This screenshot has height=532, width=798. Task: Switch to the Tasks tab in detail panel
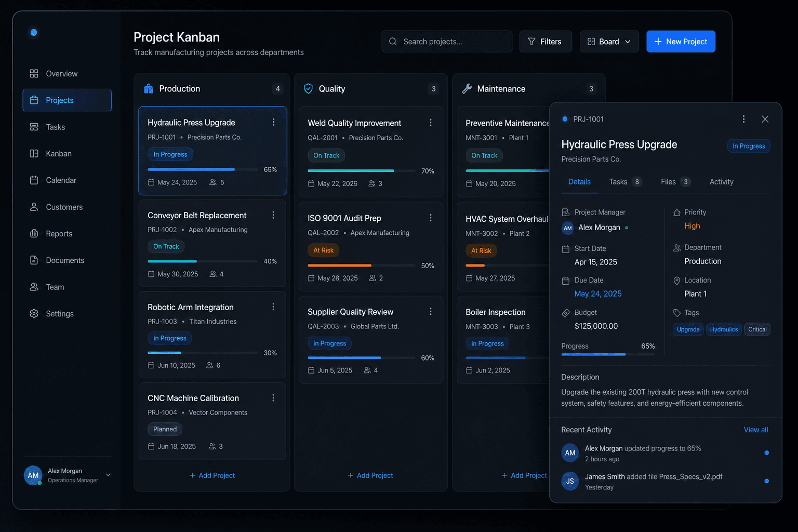625,182
